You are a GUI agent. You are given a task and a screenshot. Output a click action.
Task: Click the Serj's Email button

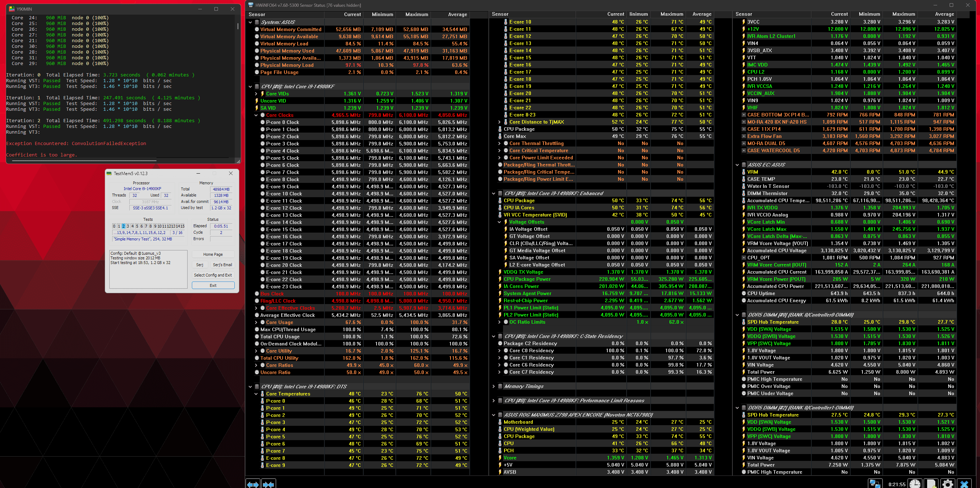tap(222, 265)
